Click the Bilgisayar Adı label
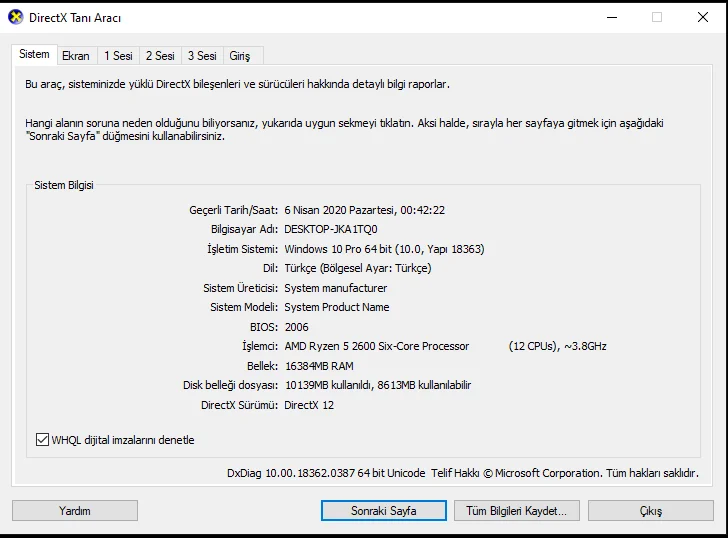The width and height of the screenshot is (728, 538). pyautogui.click(x=244, y=229)
